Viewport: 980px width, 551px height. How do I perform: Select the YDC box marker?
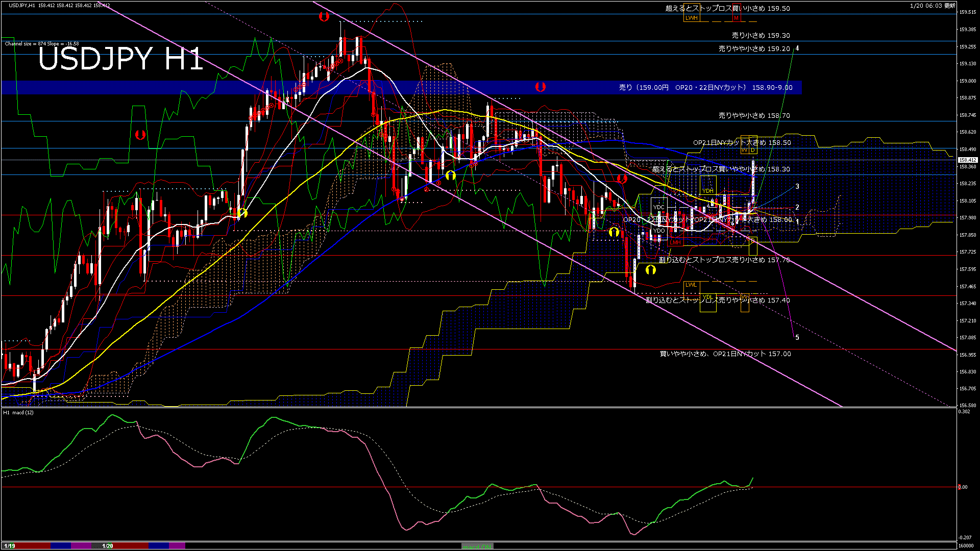tap(659, 207)
